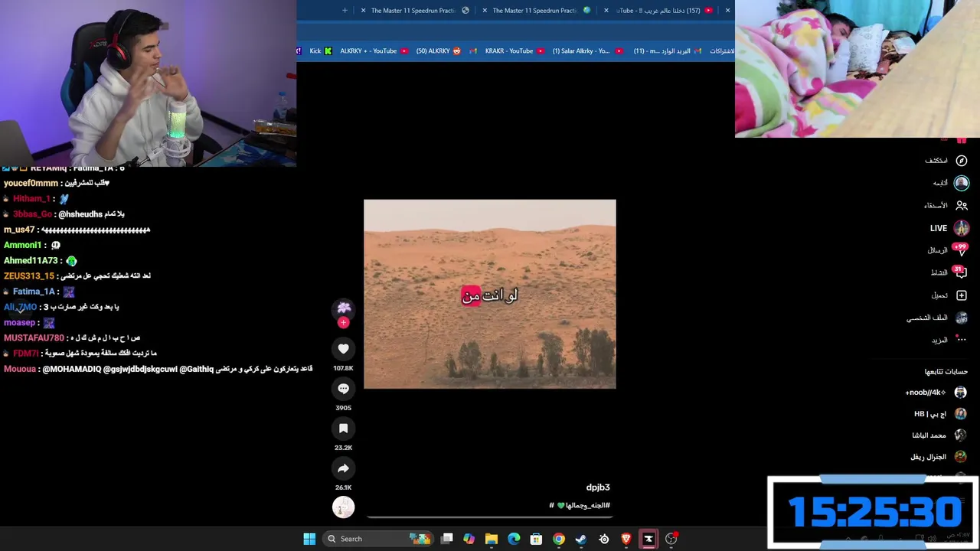Open creator avatar above follow badge
Viewport: 980px width, 551px height.
click(344, 308)
